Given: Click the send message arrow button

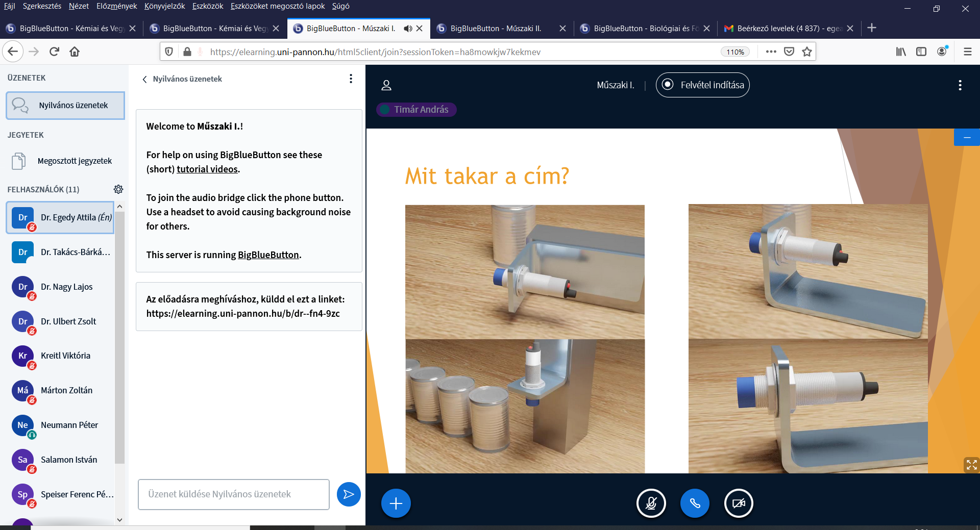Looking at the screenshot, I should click(349, 494).
